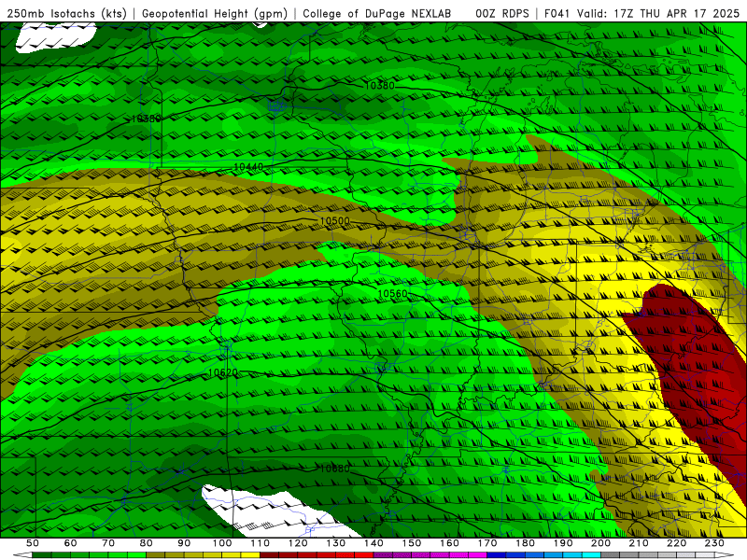
Task: Click the 110 tick label on colorbar
Action: [x=261, y=543]
